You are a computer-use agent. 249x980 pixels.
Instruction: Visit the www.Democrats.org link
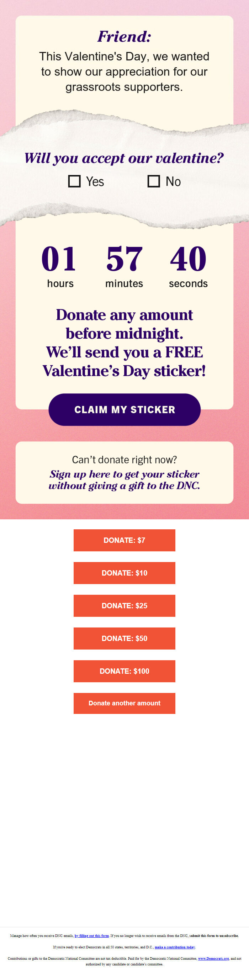click(x=213, y=958)
